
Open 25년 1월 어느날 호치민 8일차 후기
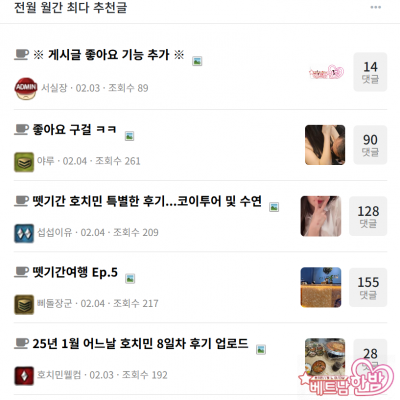pyautogui.click(x=140, y=343)
